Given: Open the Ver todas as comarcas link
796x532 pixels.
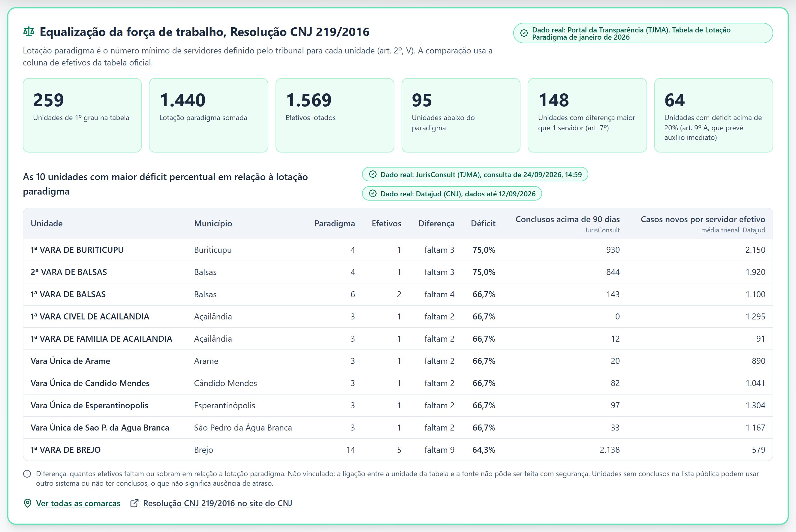Looking at the screenshot, I should (78, 503).
